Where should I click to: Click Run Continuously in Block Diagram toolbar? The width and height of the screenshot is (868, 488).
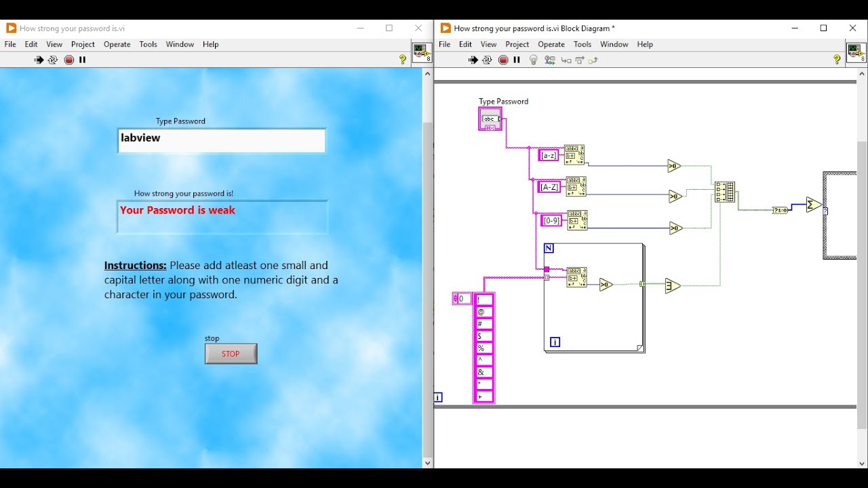tap(487, 60)
